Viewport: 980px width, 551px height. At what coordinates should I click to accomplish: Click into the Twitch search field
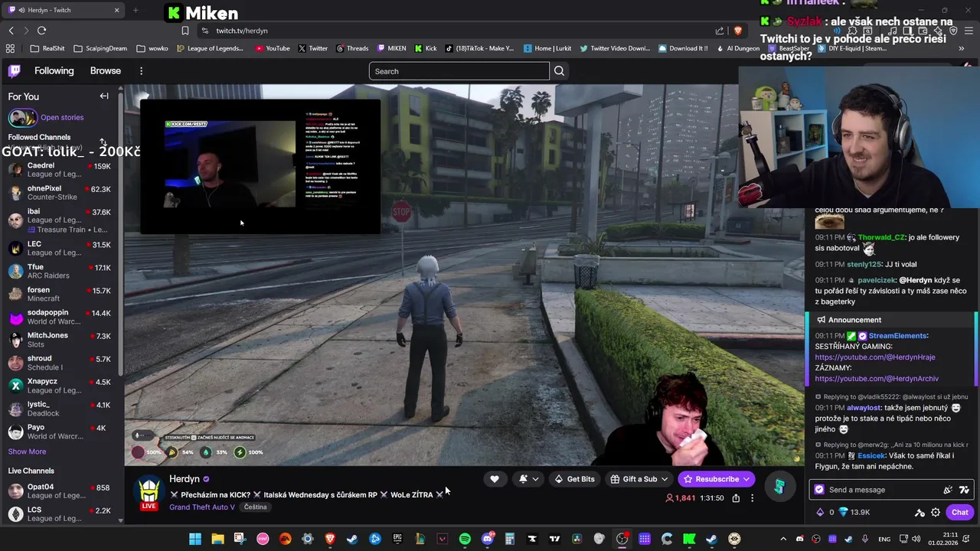pos(459,71)
